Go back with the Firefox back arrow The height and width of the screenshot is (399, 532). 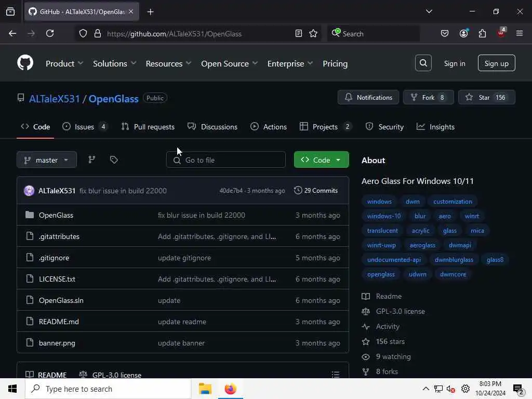click(x=12, y=33)
